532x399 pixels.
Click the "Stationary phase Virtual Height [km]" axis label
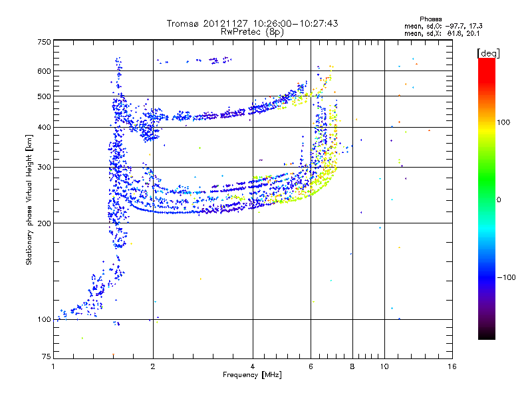point(29,200)
